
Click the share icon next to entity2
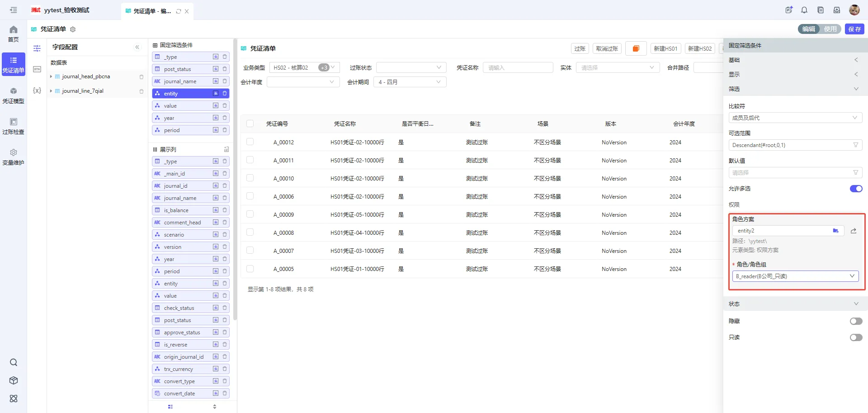pos(854,231)
